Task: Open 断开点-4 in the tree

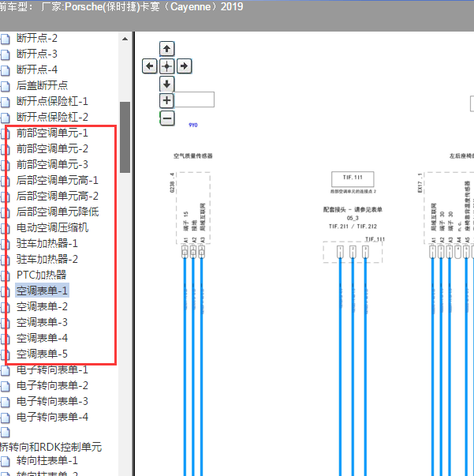Action: (x=37, y=69)
